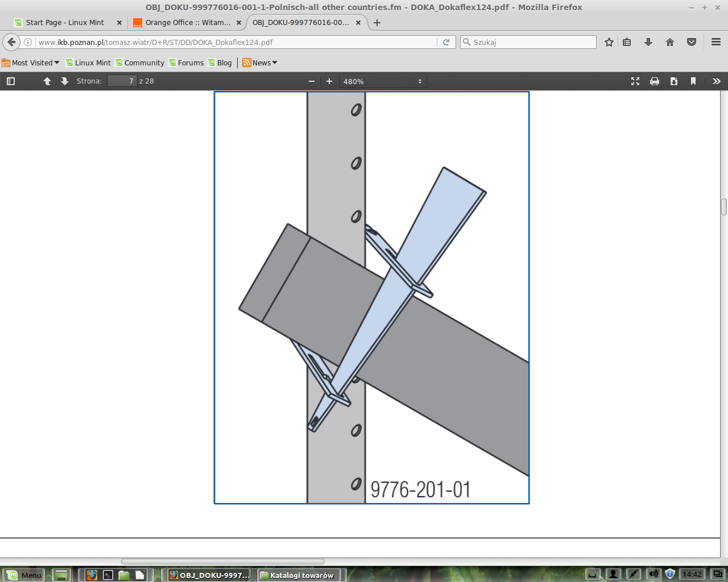Screen dimensions: 728x582
Task: Switch to presentation fullscreen mode
Action: pos(635,81)
